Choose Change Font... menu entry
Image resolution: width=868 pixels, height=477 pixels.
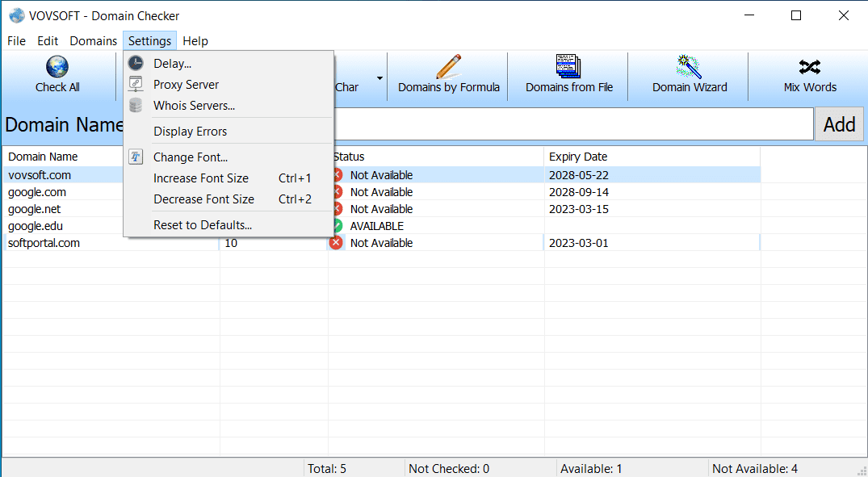coord(229,157)
